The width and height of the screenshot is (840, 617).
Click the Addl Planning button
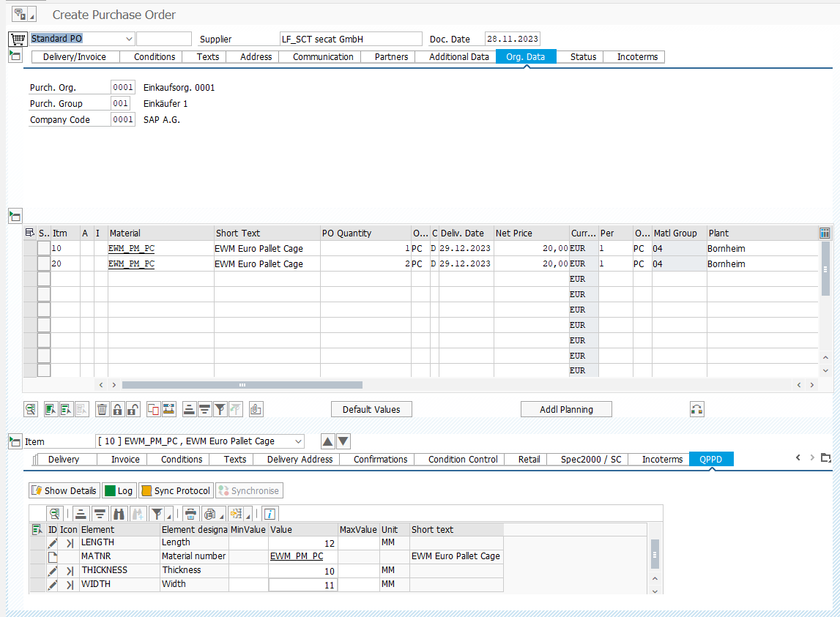click(x=565, y=409)
